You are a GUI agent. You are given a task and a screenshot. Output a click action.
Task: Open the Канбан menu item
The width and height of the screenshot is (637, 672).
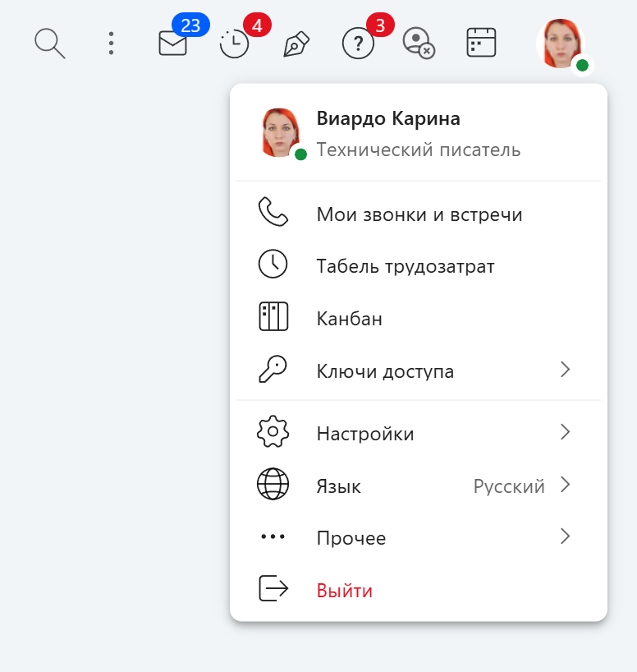[419, 319]
